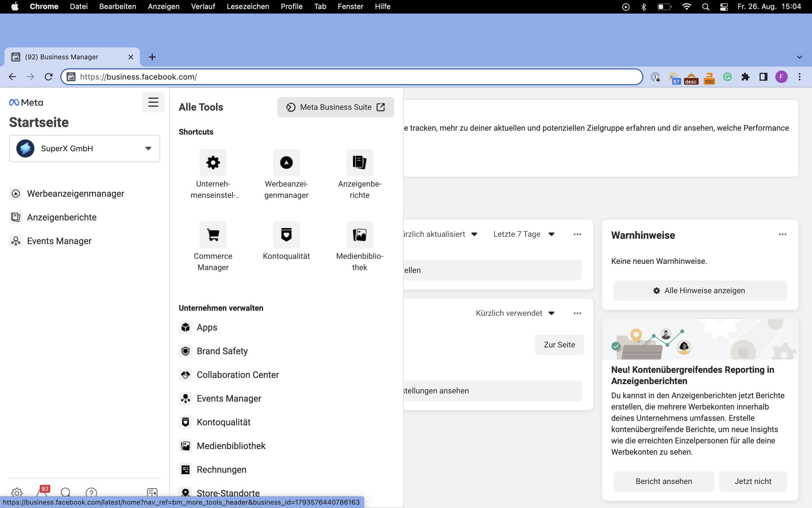Screen dimensions: 812x508
Task: Open notifications bell showing 92
Action: pos(43,492)
